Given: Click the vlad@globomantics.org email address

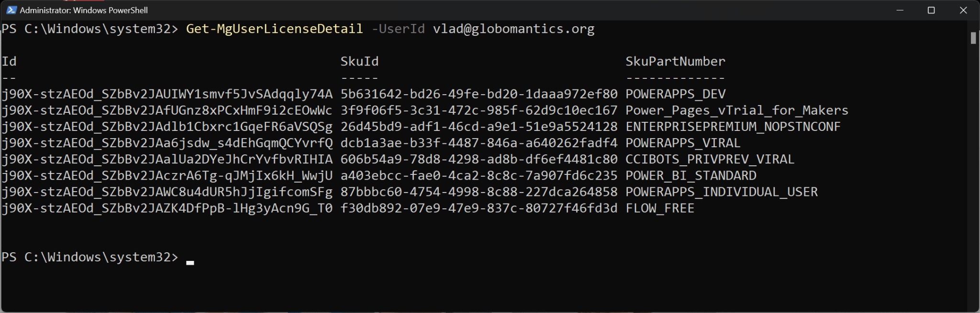Looking at the screenshot, I should [513, 29].
